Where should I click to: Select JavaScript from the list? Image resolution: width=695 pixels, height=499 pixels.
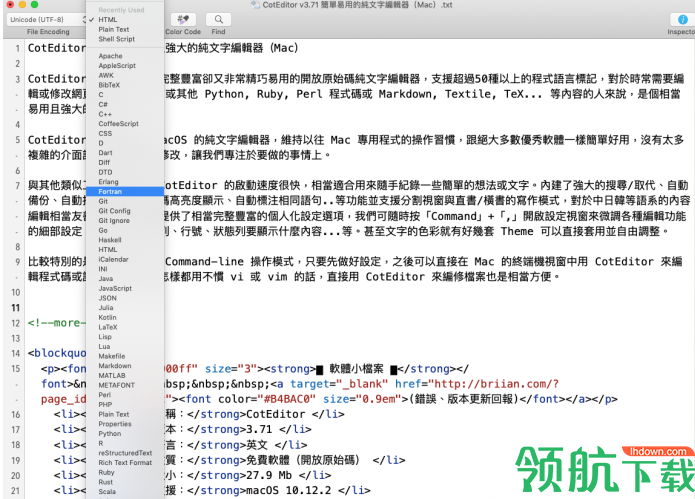115,288
